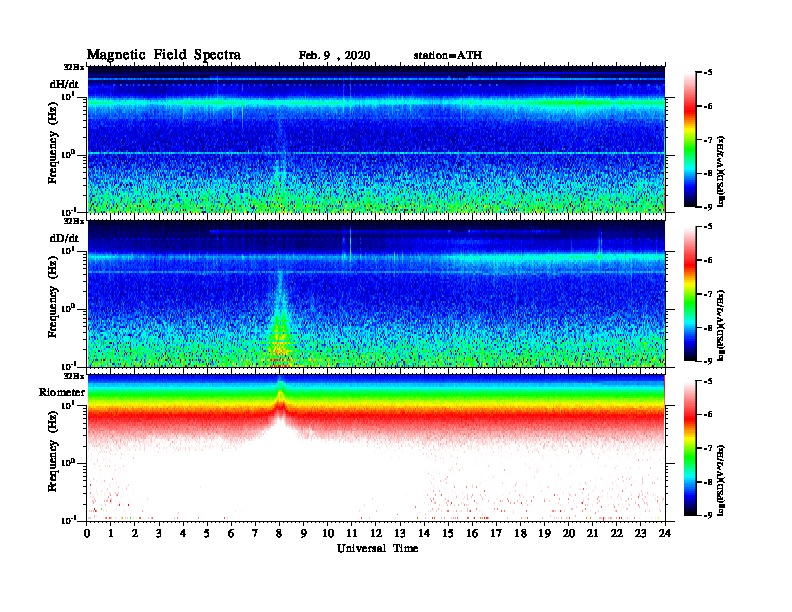Click the hour "4" tick label
This screenshot has height=612, width=792.
tap(183, 534)
